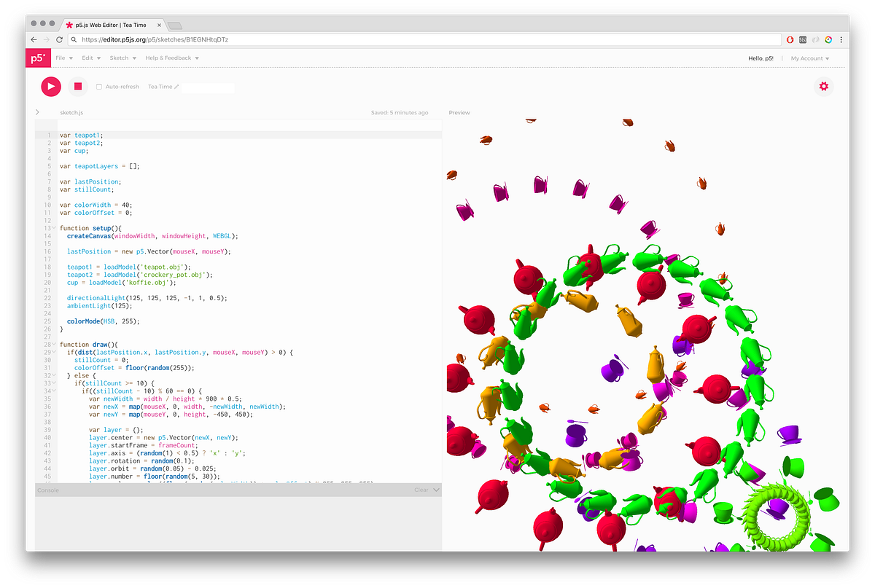Select the sketch.js tab
The width and height of the screenshot is (875, 588).
click(x=71, y=112)
